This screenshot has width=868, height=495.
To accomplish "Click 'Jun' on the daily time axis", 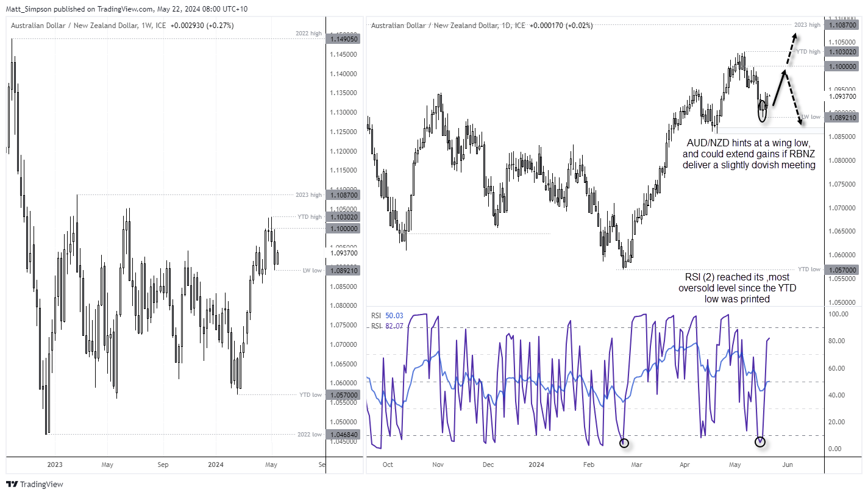I will click(788, 465).
